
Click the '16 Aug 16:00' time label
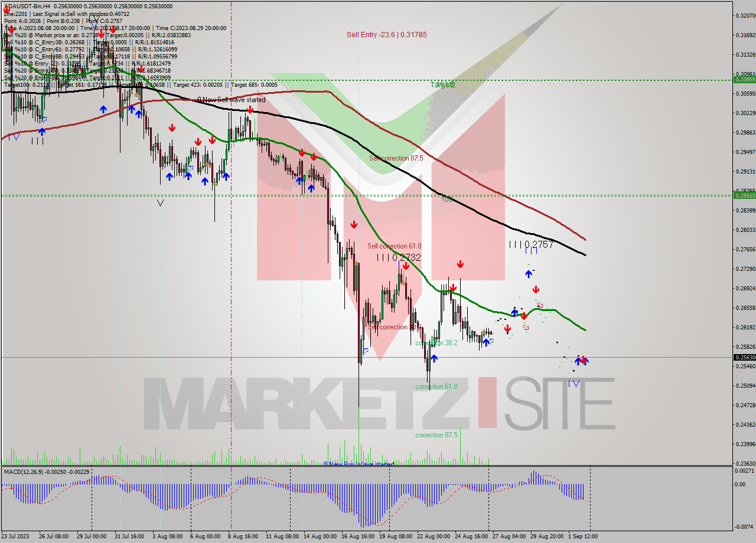click(x=358, y=537)
